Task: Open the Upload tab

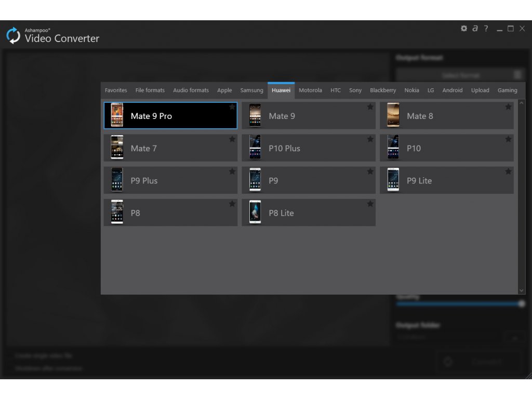Action: [480, 90]
